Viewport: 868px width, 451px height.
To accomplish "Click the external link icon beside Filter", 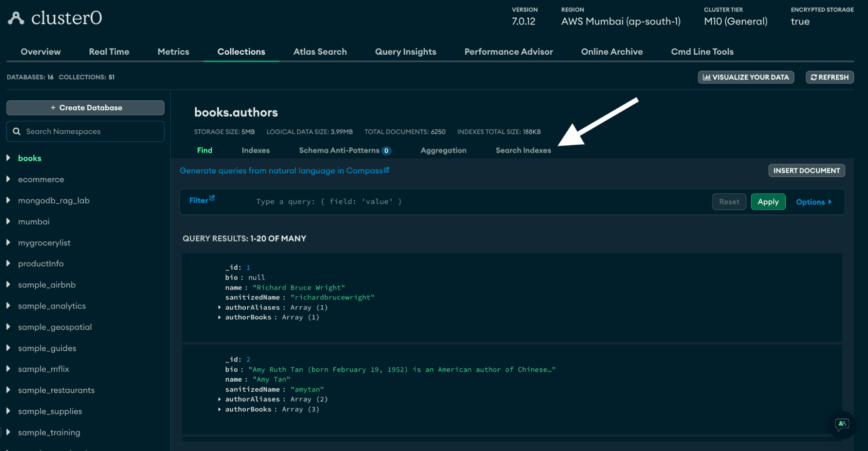I will click(x=212, y=198).
